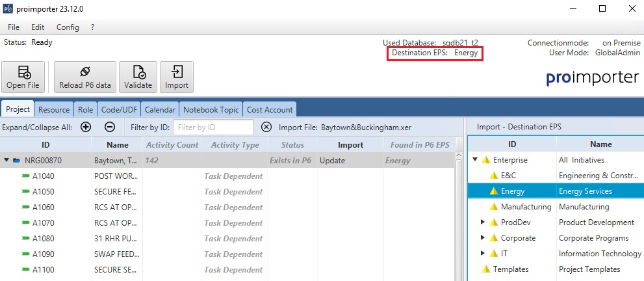Open the File menu
Image resolution: width=644 pixels, height=281 pixels.
tap(14, 27)
